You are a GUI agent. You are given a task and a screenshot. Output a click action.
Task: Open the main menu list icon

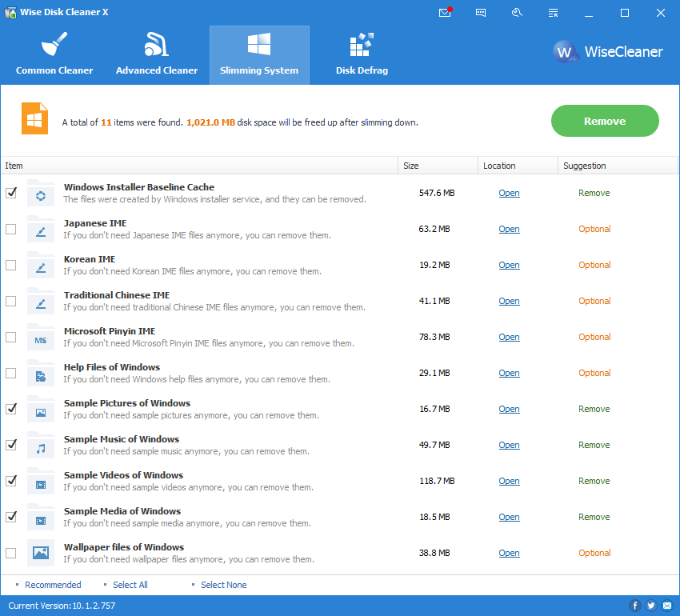tap(553, 13)
